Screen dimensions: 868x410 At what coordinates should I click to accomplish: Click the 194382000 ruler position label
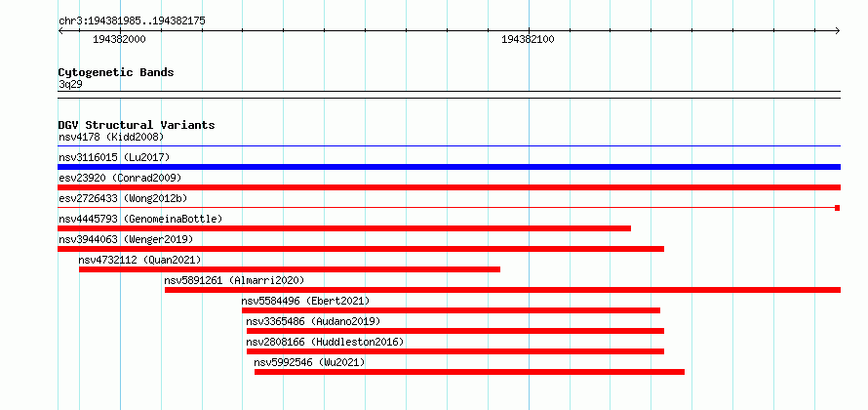pos(119,39)
